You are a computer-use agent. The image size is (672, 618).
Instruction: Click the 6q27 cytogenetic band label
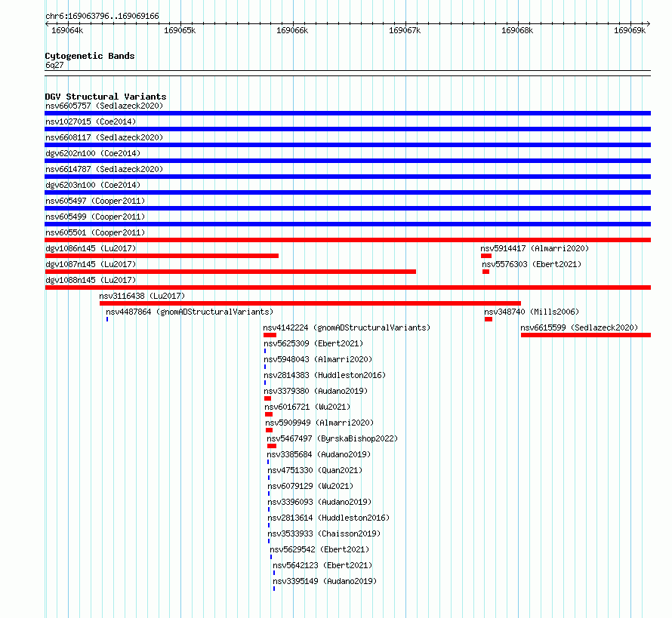coord(54,65)
